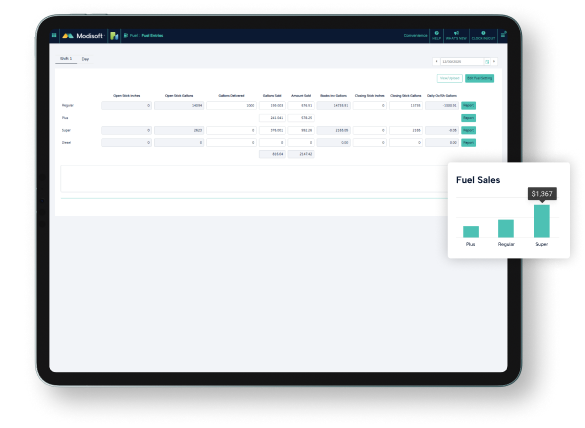Image resolution: width=585 pixels, height=428 pixels.
Task: Open the Convenience store selector
Action: [415, 36]
